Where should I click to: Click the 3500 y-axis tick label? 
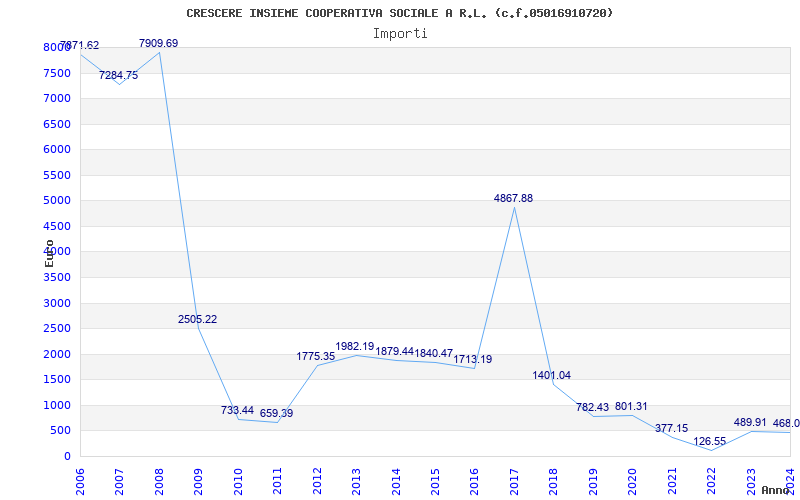click(x=57, y=278)
